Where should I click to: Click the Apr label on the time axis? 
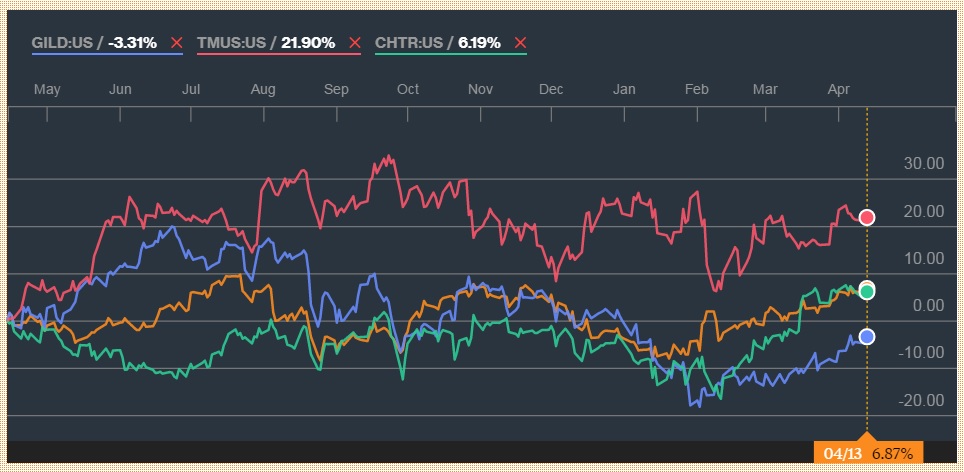839,89
